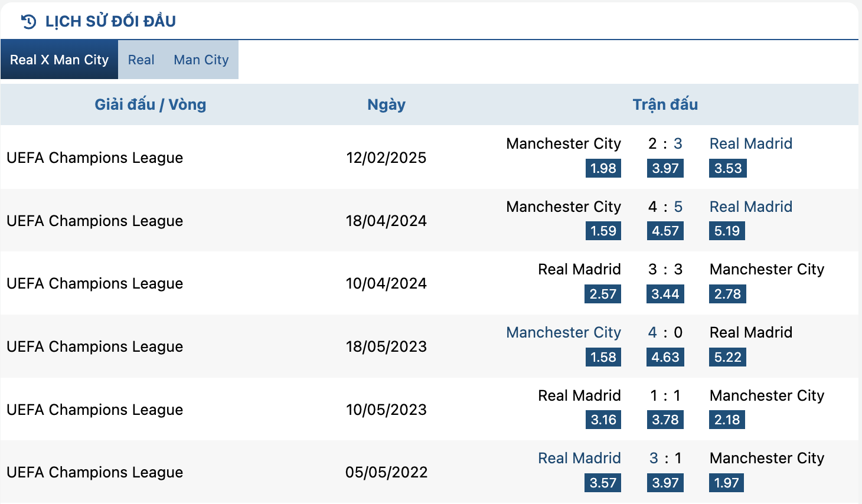This screenshot has height=504, width=862.
Task: Click Manchester City link in 18/05/2023 match
Action: 563,332
